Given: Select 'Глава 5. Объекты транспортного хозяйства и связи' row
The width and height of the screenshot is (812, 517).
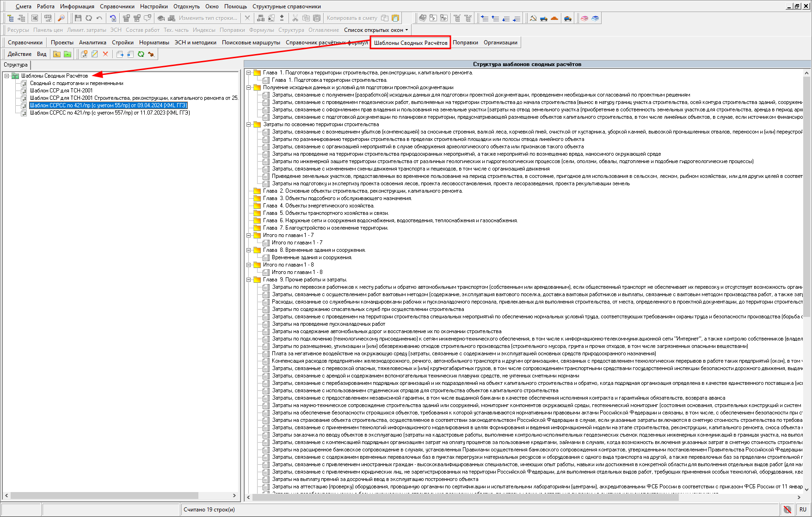Looking at the screenshot, I should pos(326,213).
